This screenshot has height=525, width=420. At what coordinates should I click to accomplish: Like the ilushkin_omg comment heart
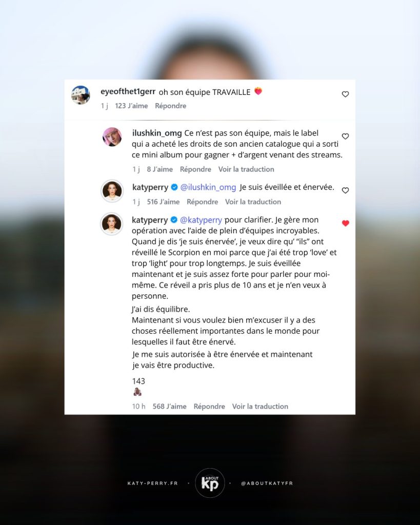345,136
